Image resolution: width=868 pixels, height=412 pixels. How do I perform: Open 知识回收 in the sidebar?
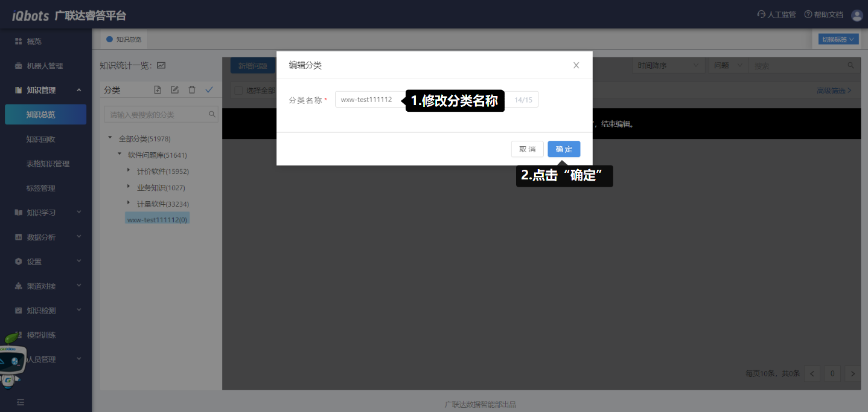(x=40, y=139)
